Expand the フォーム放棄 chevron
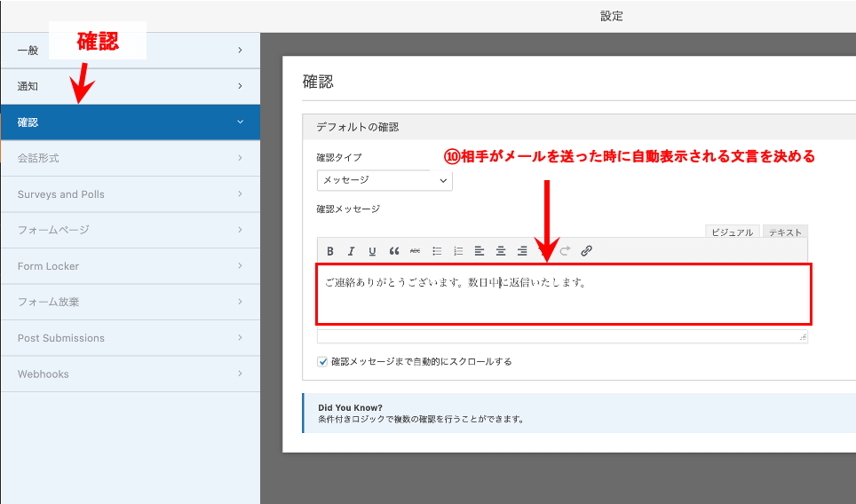 click(241, 302)
